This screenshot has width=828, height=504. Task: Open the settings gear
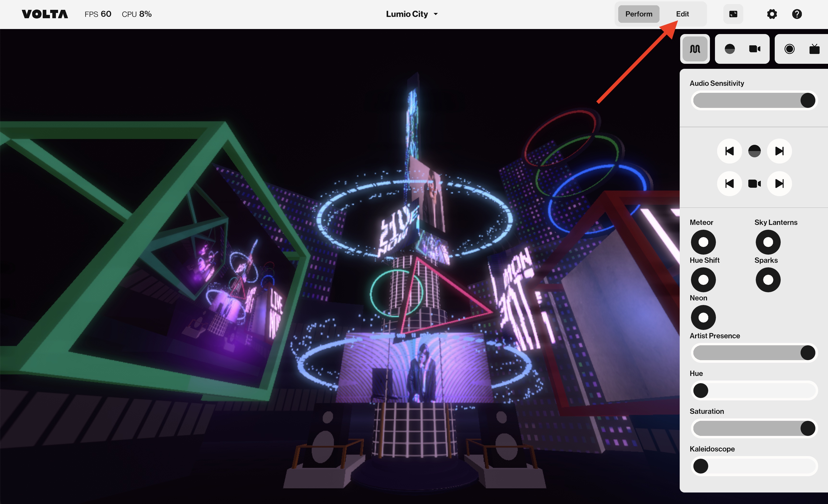point(772,14)
